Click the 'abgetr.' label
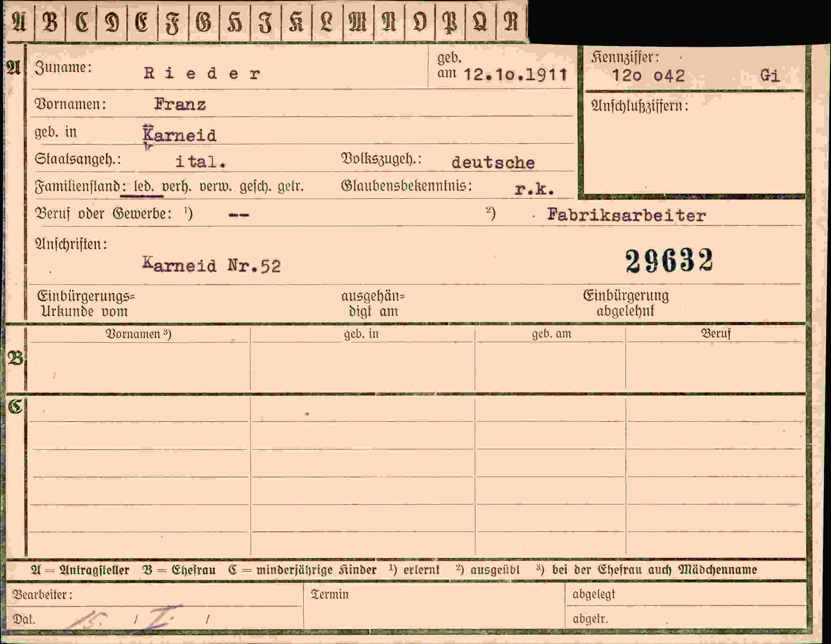This screenshot has height=644, width=831. (590, 619)
